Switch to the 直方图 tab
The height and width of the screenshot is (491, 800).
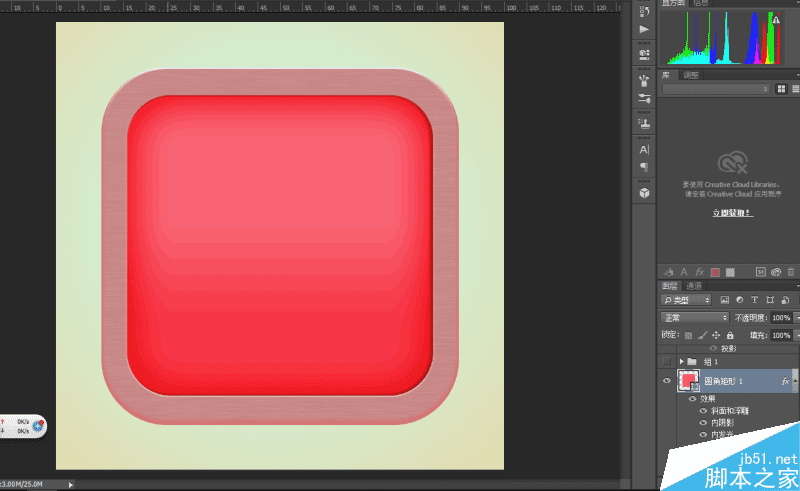point(673,3)
